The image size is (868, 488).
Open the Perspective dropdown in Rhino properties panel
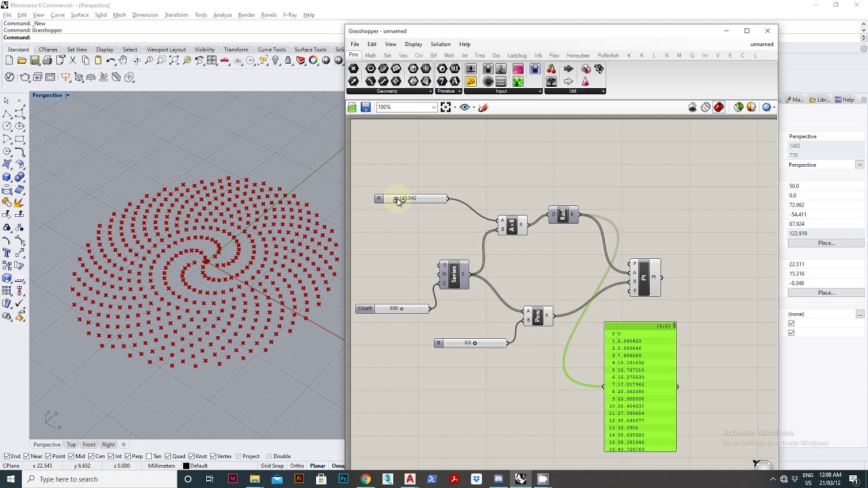[x=859, y=165]
